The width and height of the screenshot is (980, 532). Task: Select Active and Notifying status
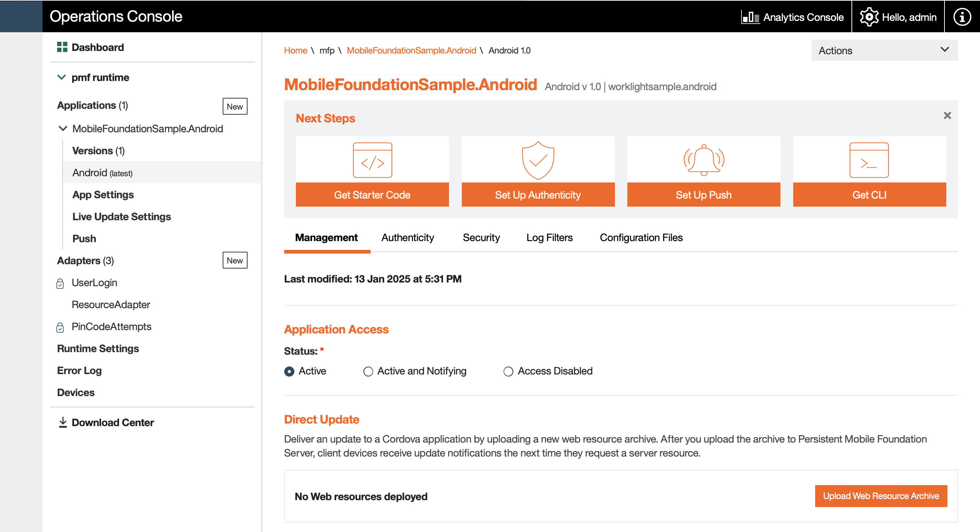tap(368, 371)
